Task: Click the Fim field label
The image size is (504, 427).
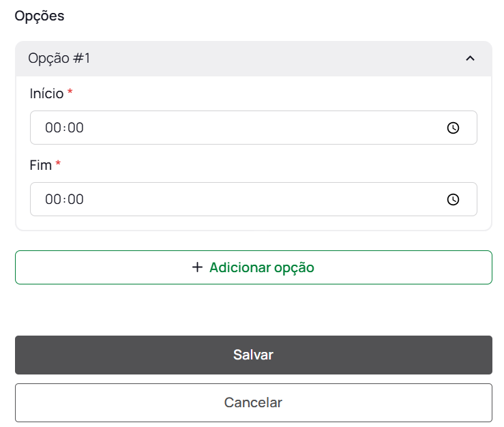Action: [x=41, y=165]
